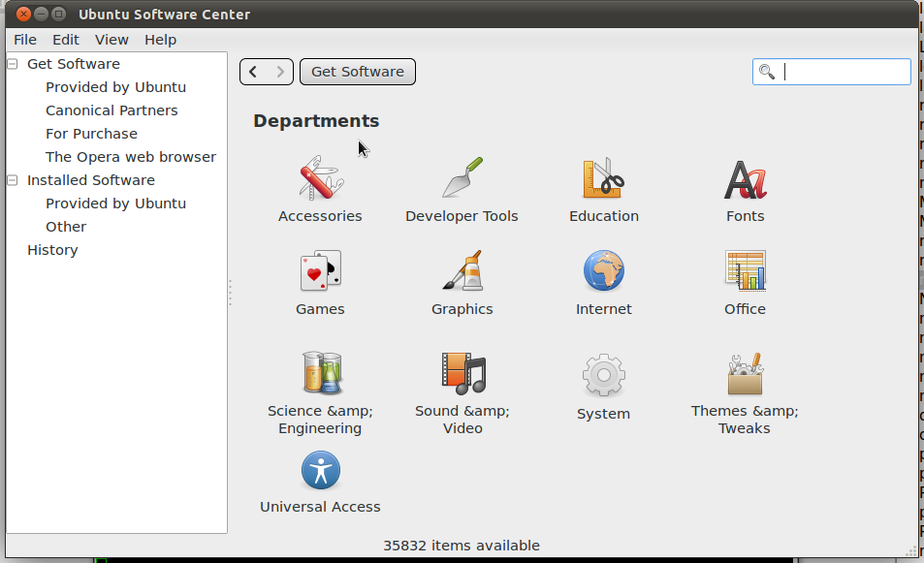Click the Get Software breadcrumb button

click(357, 72)
